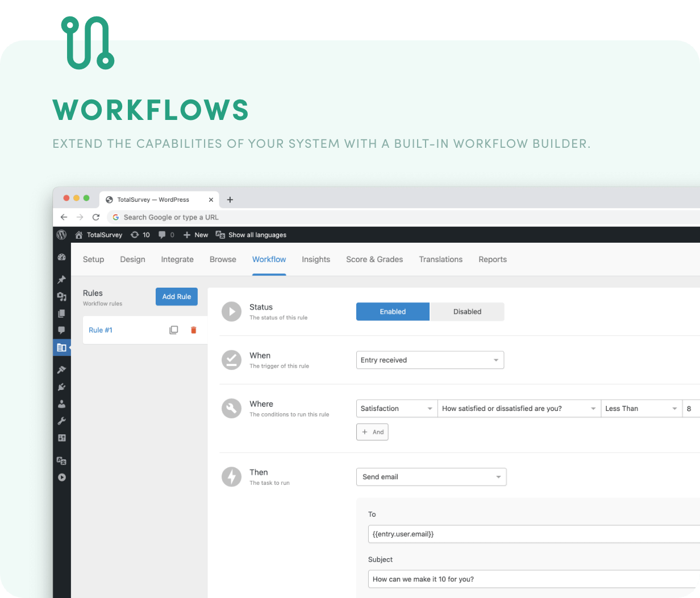Open the Reports tab
Image resolution: width=700 pixels, height=598 pixels.
click(x=493, y=259)
